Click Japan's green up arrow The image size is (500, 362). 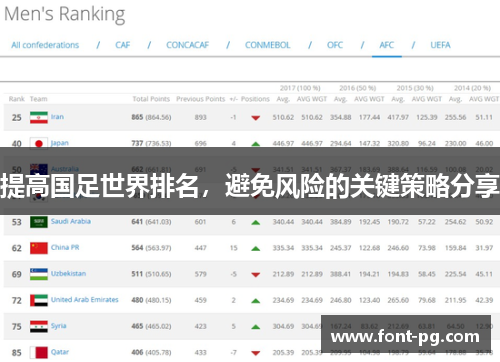click(x=256, y=144)
